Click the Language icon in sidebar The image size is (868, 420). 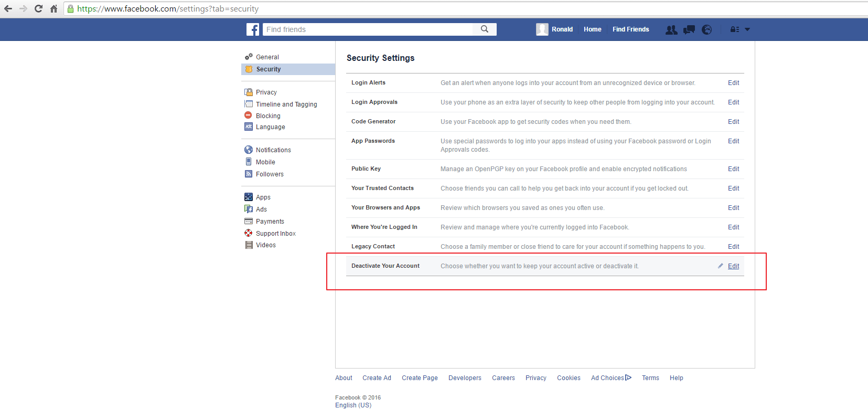(x=249, y=127)
